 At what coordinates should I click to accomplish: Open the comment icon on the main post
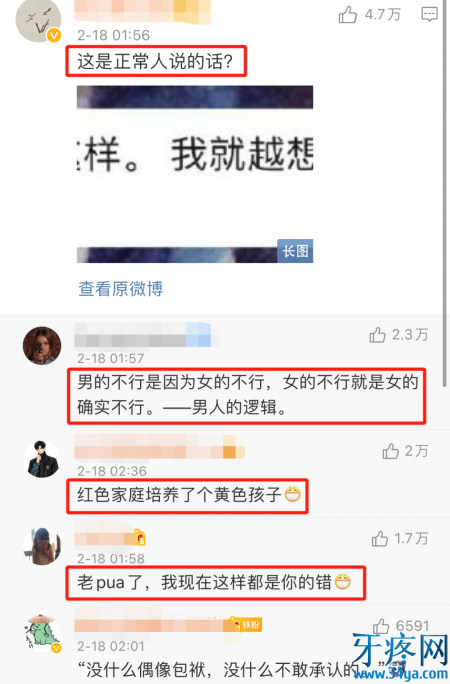[430, 15]
